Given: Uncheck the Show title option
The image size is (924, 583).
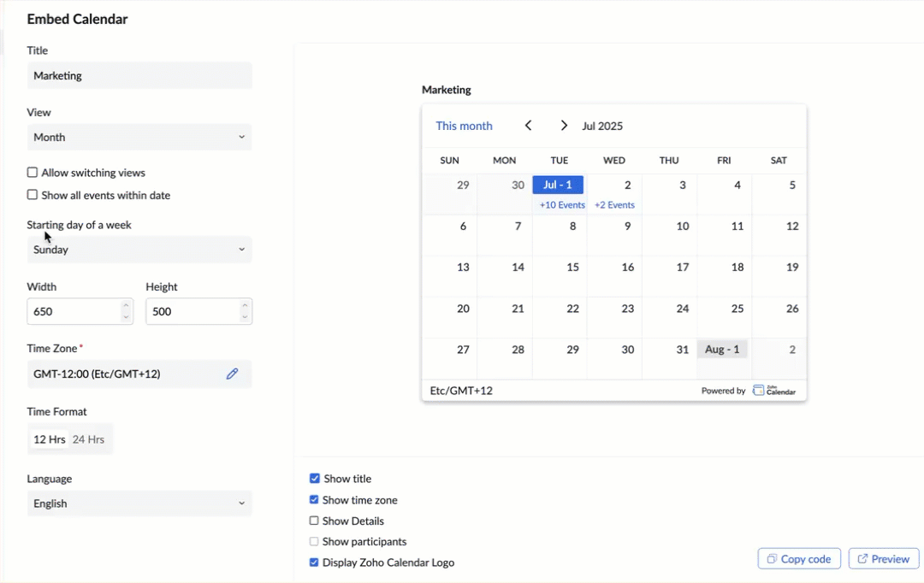Looking at the screenshot, I should [x=315, y=479].
